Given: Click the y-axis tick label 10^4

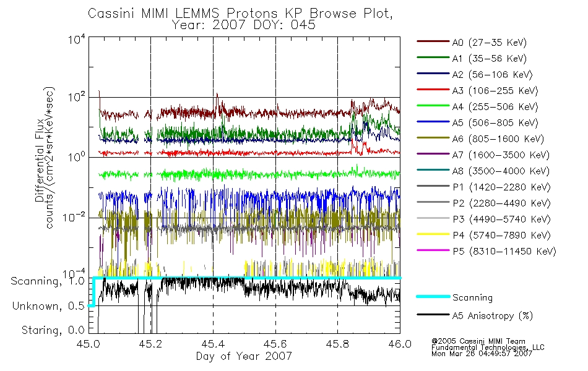Looking at the screenshot, I should tap(77, 40).
